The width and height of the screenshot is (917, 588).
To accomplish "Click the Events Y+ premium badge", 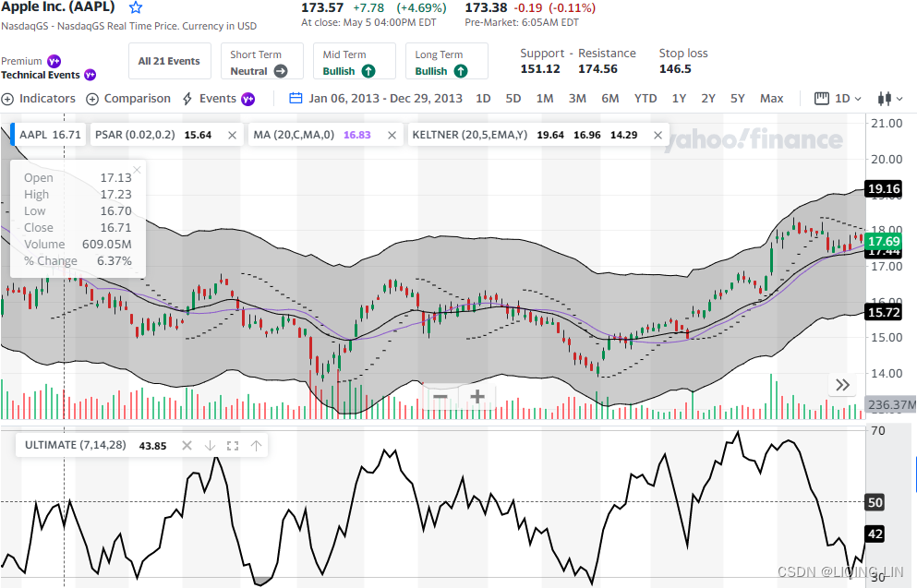I will [248, 99].
